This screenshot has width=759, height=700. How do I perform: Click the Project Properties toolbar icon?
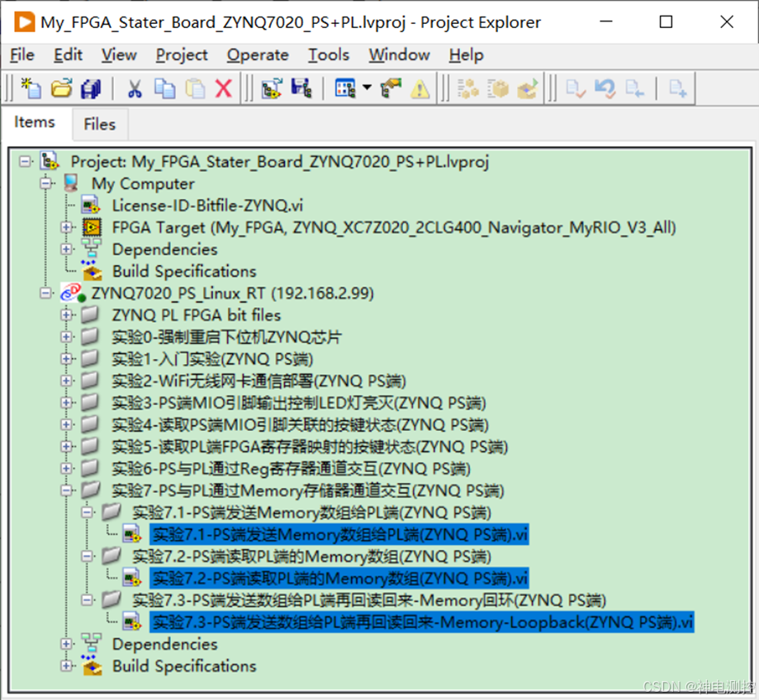coord(391,88)
